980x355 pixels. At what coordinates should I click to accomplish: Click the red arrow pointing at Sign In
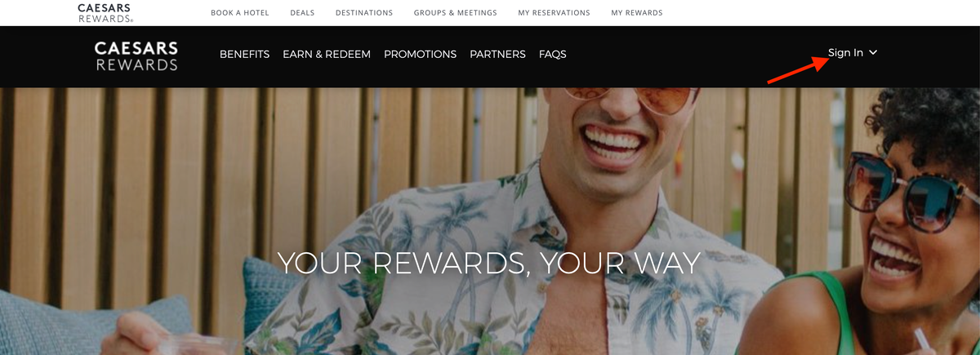coord(798,69)
